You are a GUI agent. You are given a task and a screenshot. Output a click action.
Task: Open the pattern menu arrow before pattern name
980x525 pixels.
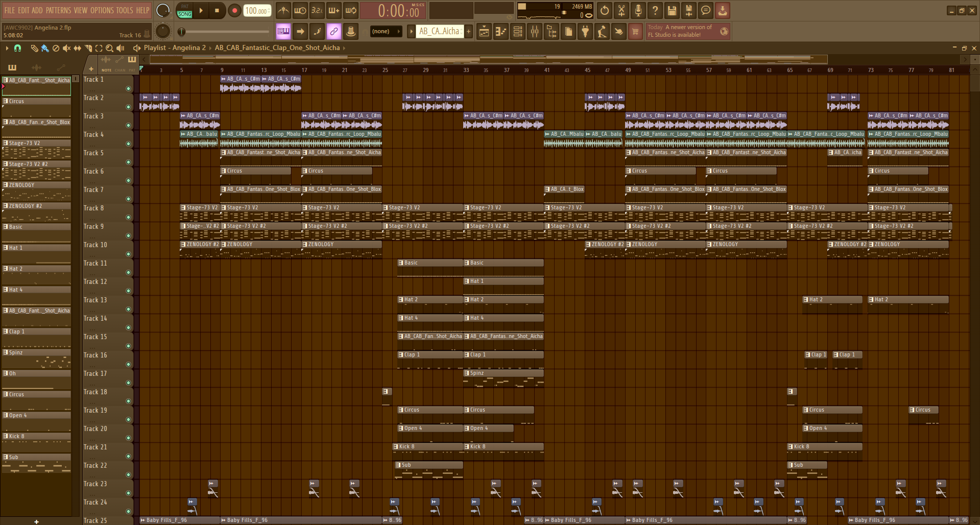[411, 32]
